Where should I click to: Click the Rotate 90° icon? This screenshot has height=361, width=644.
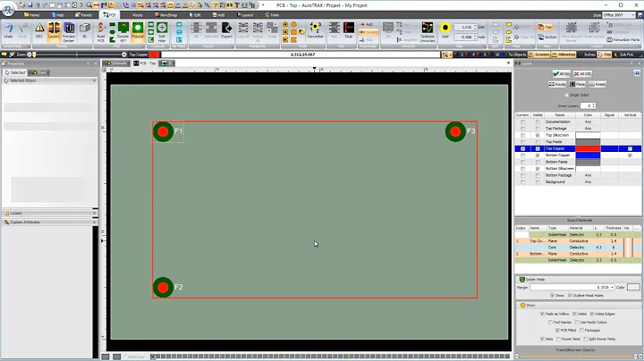123,32
